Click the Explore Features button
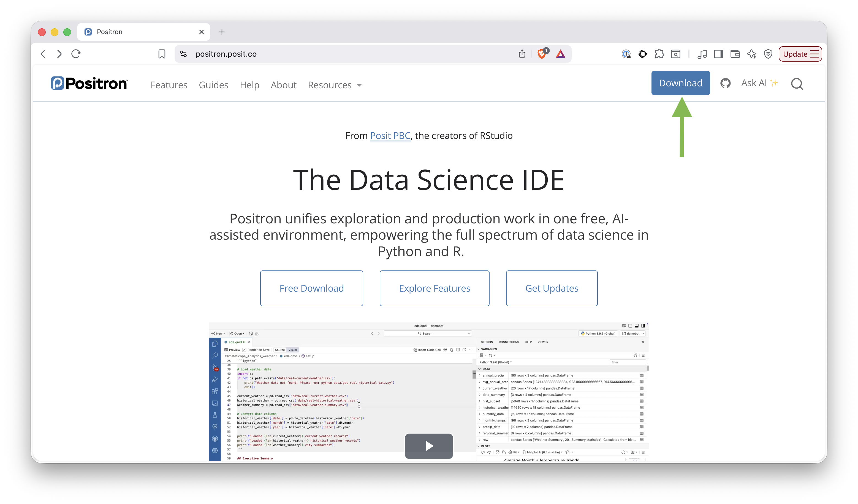Image resolution: width=858 pixels, height=504 pixels. pyautogui.click(x=435, y=288)
